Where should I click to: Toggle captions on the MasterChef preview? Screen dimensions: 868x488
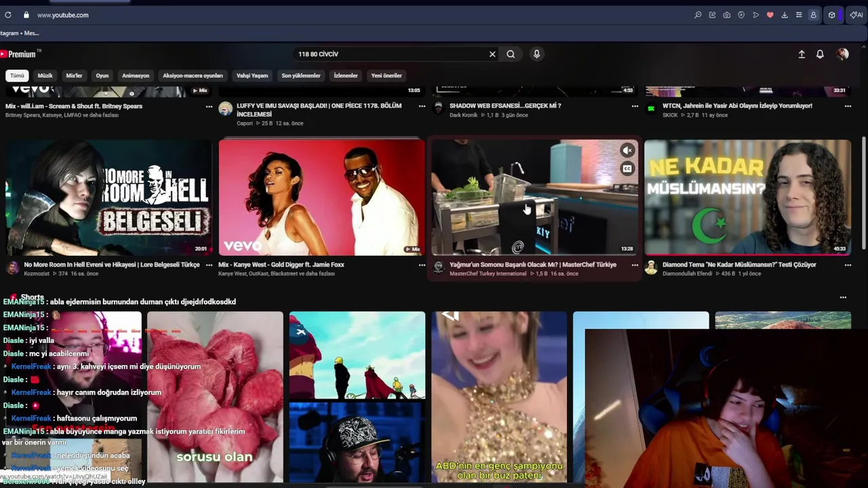point(627,169)
